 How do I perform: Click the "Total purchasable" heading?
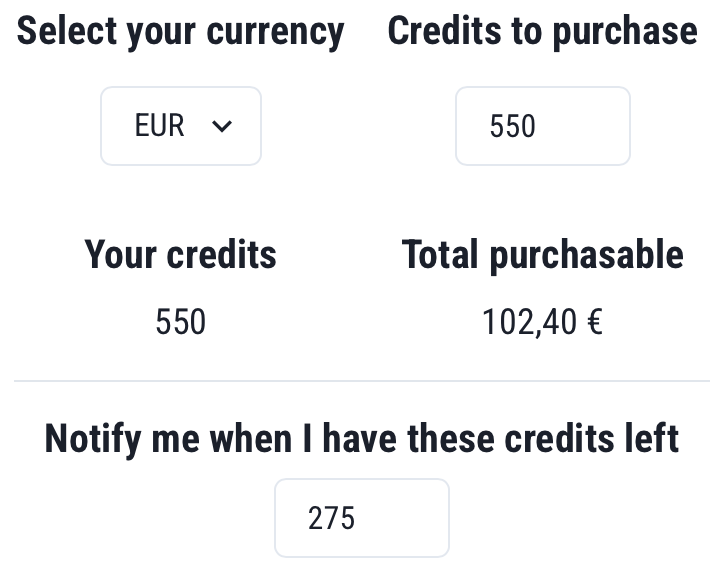(x=542, y=255)
